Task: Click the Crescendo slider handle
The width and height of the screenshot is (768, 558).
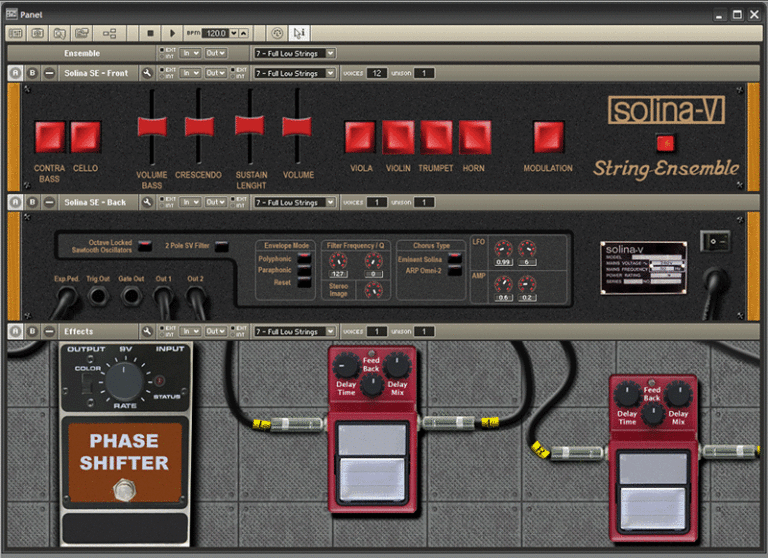Action: [199, 126]
